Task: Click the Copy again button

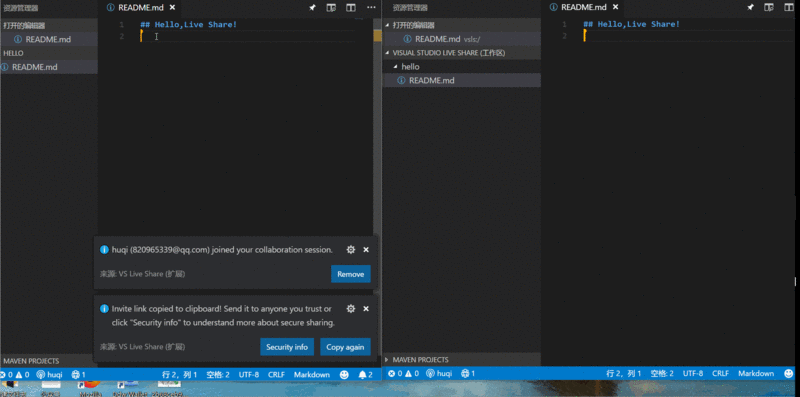Action: click(345, 347)
